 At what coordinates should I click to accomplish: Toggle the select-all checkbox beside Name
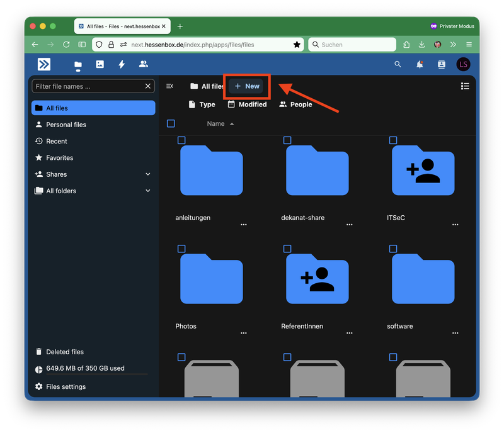(171, 123)
